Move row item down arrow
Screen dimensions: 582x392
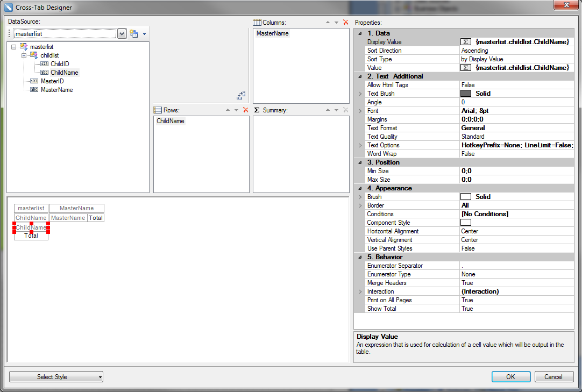(x=236, y=110)
